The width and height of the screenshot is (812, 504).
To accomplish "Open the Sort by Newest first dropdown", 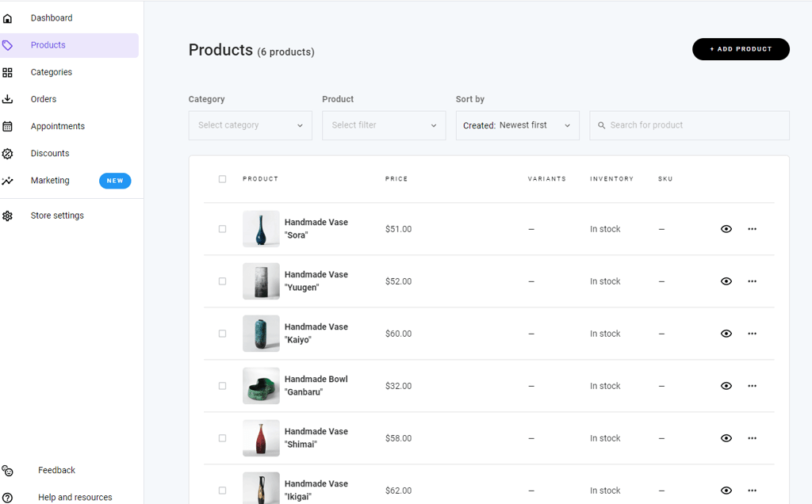I will click(517, 125).
